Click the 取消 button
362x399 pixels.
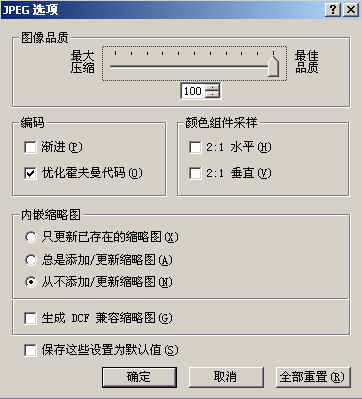click(x=226, y=377)
